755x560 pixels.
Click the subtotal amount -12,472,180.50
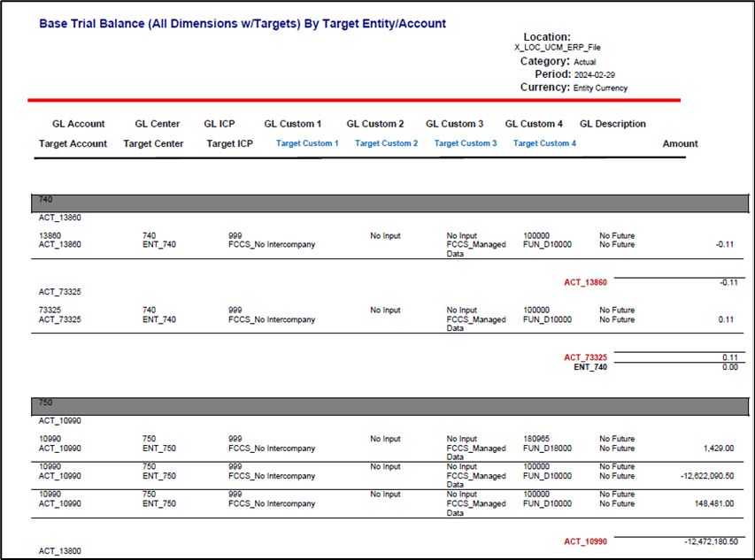[711, 541]
